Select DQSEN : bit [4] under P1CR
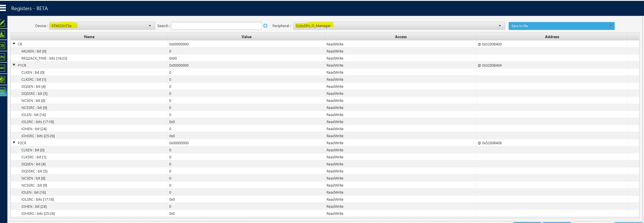Image resolution: width=644 pixels, height=223 pixels. coord(325,86)
